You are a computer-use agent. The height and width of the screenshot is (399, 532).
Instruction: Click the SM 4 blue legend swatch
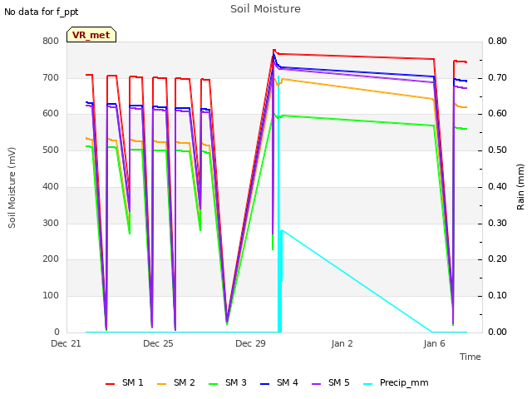click(265, 384)
